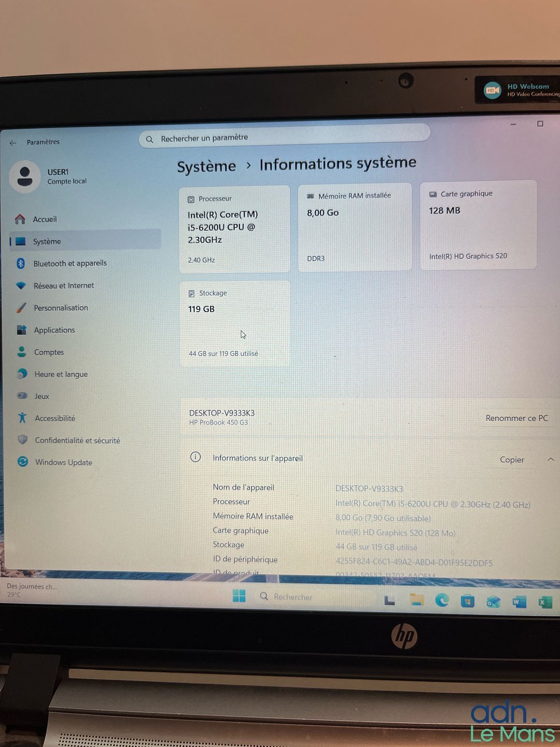Click the HP ProBook 450 G3 model text

[218, 422]
